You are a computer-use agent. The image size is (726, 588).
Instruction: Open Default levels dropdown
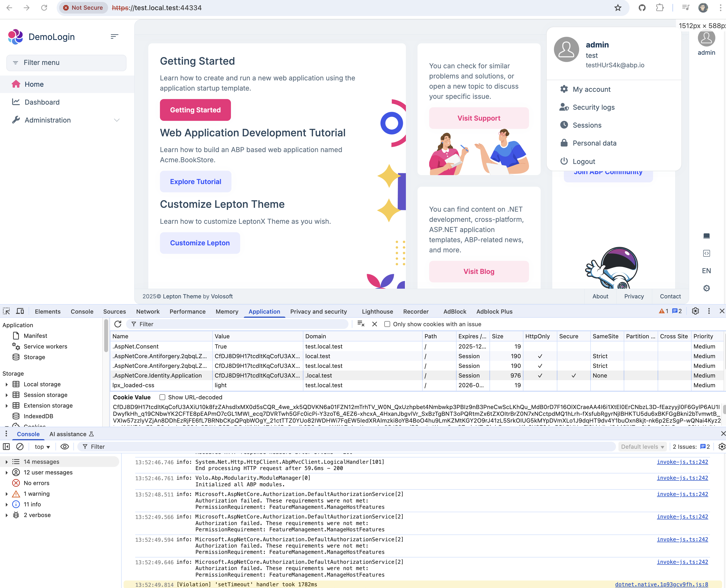tap(642, 447)
